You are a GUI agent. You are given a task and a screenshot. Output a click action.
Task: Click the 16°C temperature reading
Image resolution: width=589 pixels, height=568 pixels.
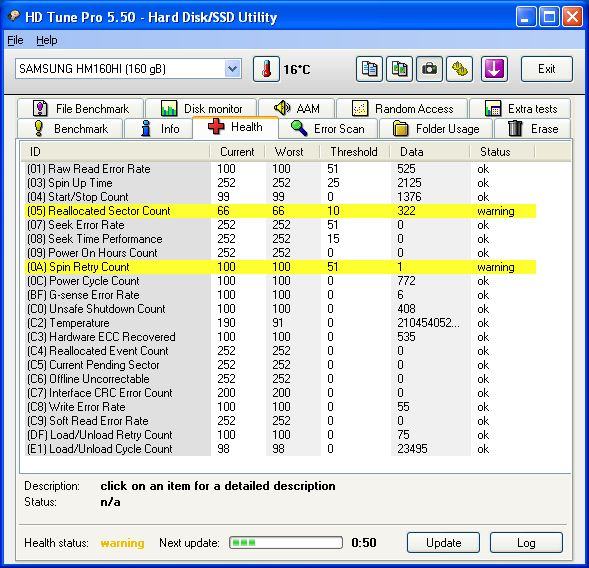pos(297,69)
